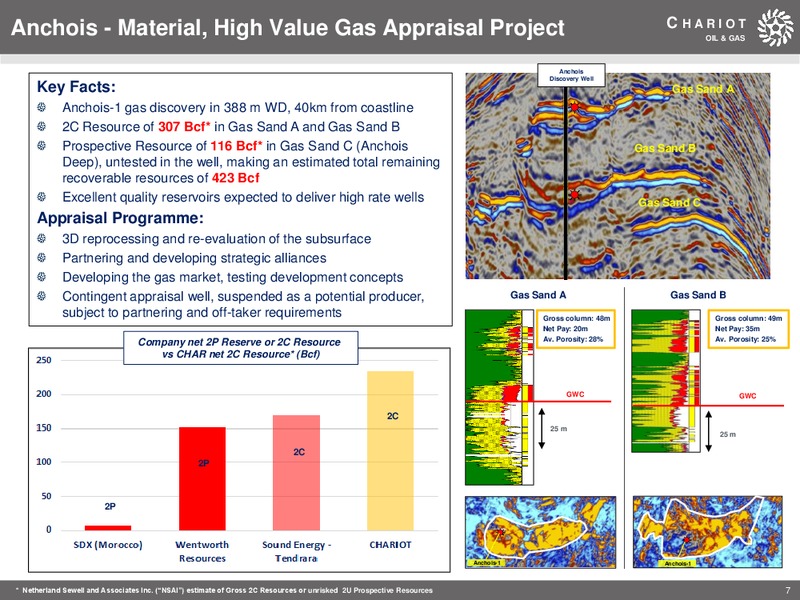Click the Gas Sand C seismic label
This screenshot has width=800, height=600.
669,203
